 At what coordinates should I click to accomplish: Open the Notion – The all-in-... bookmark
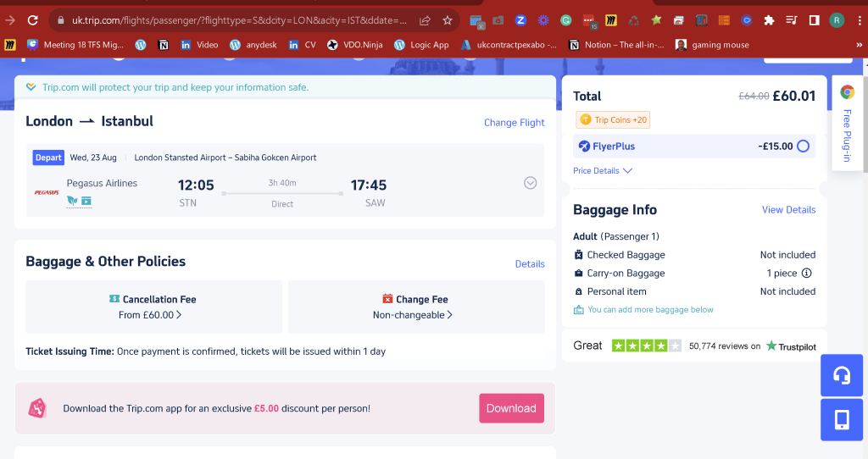pos(616,45)
